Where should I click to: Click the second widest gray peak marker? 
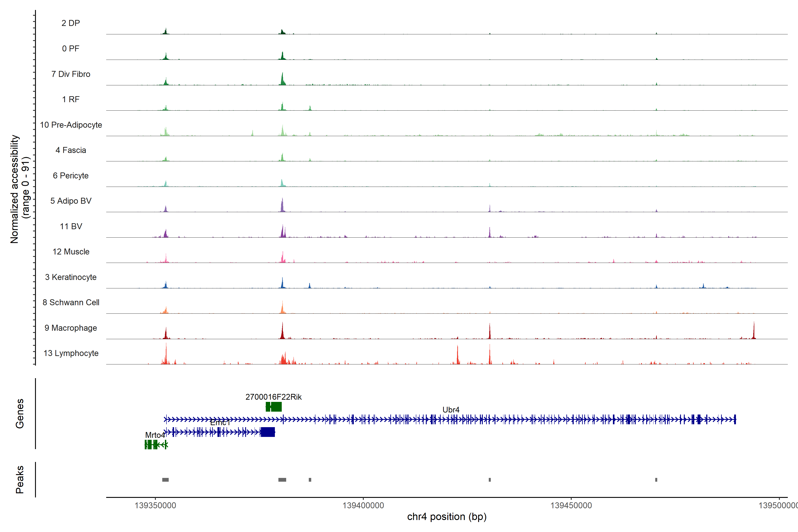click(x=282, y=480)
